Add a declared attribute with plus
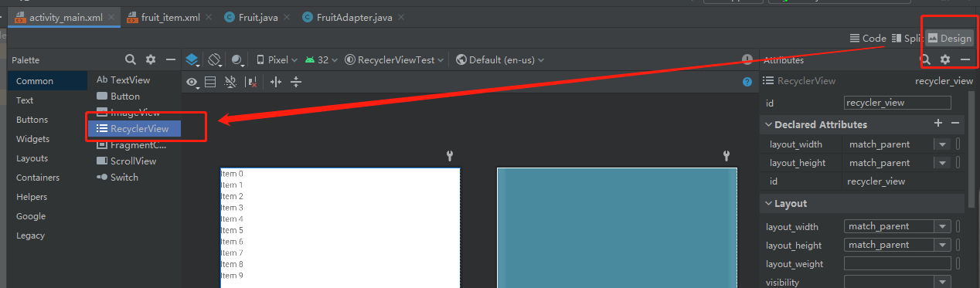Viewport: 980px width, 288px height. tap(938, 124)
